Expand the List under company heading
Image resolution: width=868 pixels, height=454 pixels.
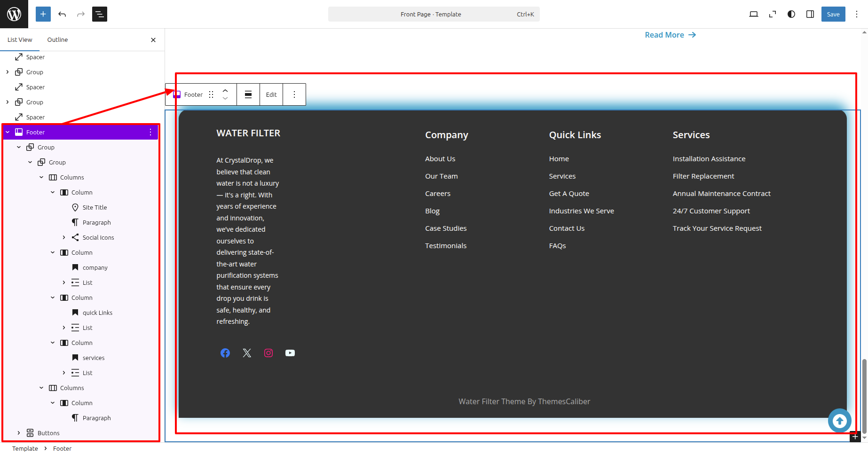64,282
